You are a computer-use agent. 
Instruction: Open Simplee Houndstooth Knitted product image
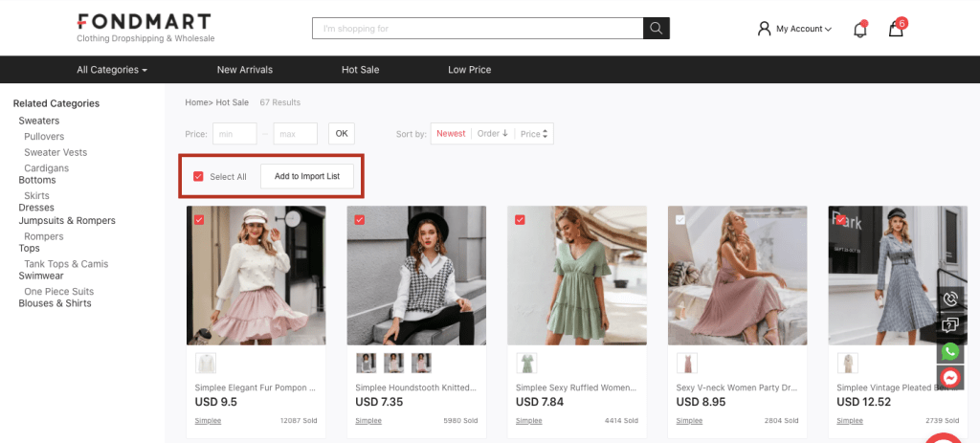point(416,276)
